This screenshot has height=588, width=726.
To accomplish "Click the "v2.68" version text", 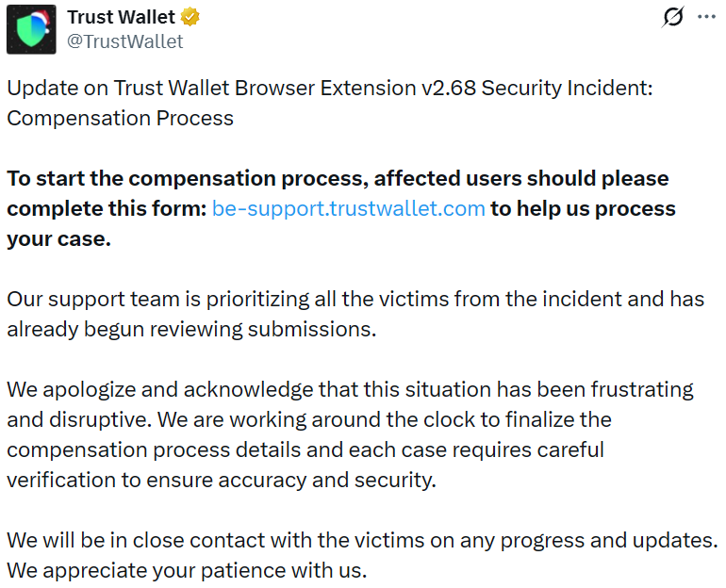I will point(447,88).
